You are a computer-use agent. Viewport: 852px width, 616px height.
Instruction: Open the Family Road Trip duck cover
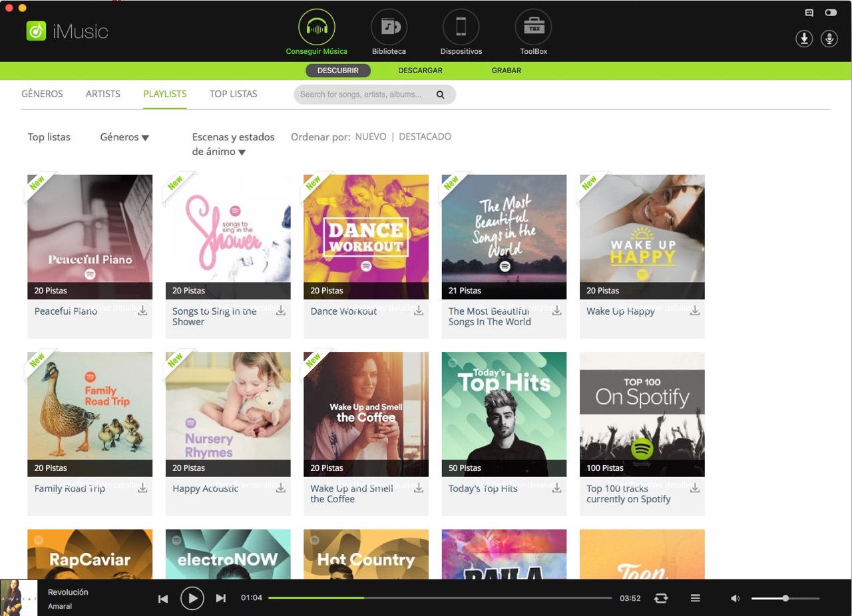coord(90,414)
